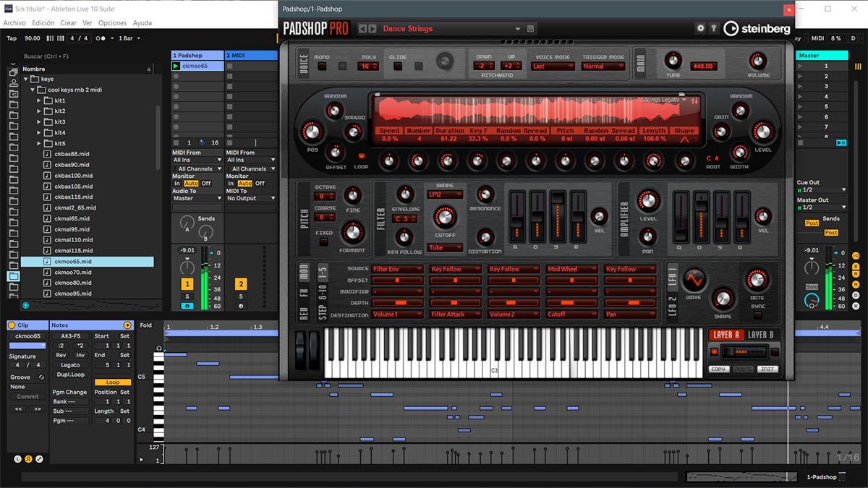This screenshot has width=868, height=488.
Task: Load next Padshop preset with right arrow
Action: pos(373,29)
